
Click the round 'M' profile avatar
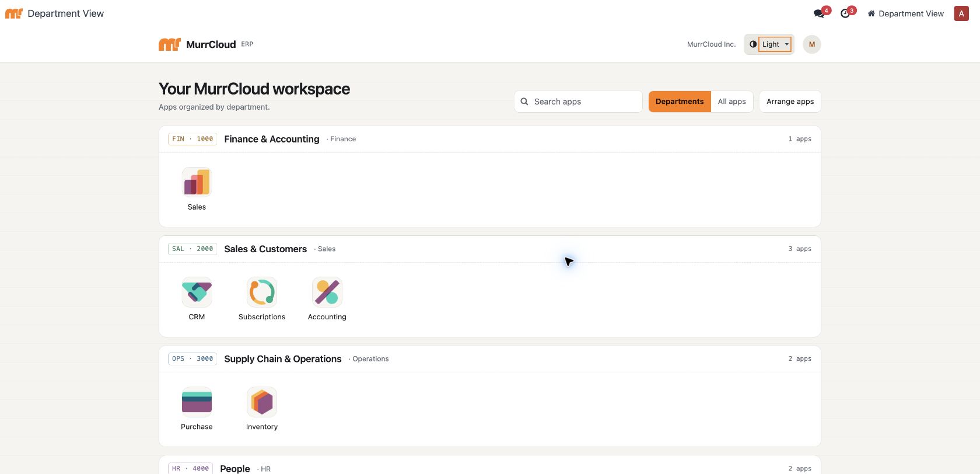point(812,44)
